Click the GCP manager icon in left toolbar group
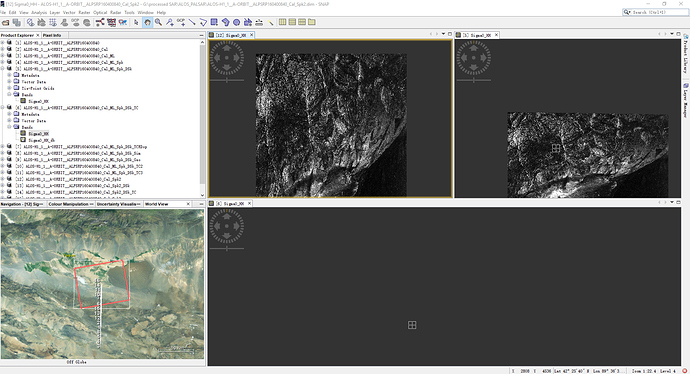The image size is (690, 374). 76,22
